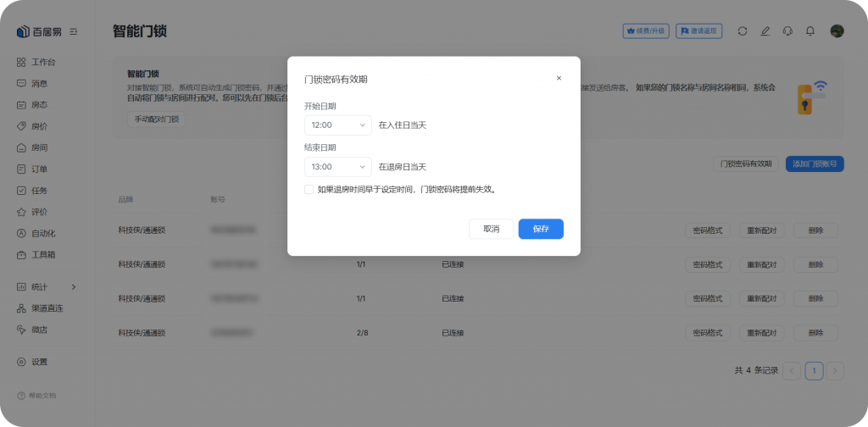Screen dimensions: 868x427
Task: Click the edit pencil icon in header
Action: 765,31
